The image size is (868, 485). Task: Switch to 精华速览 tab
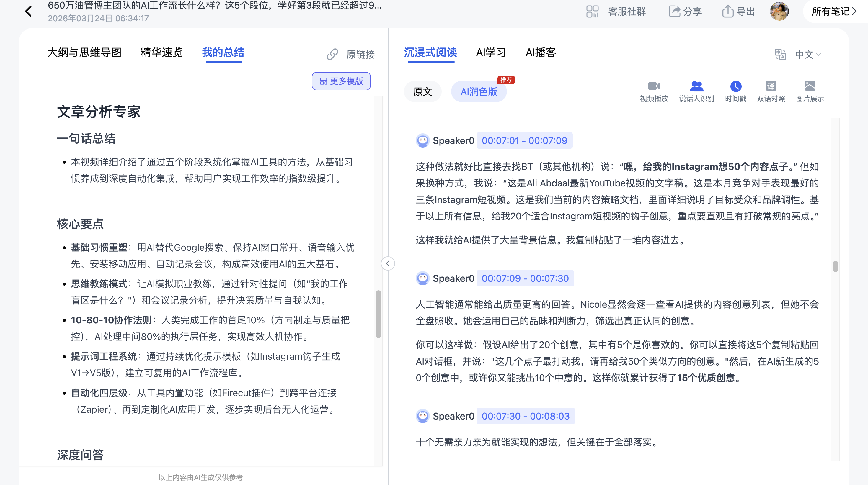pos(161,53)
